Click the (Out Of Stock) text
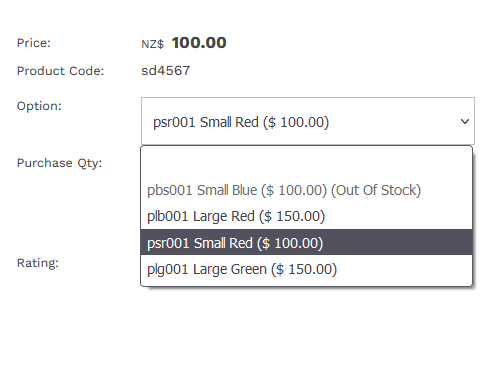Viewport: 502px width, 380px height. (x=376, y=190)
